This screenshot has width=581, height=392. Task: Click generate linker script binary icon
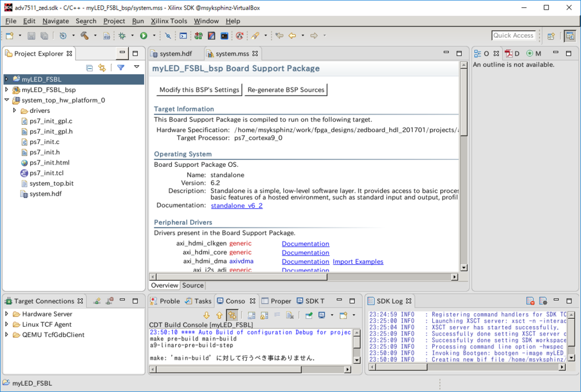point(107,36)
